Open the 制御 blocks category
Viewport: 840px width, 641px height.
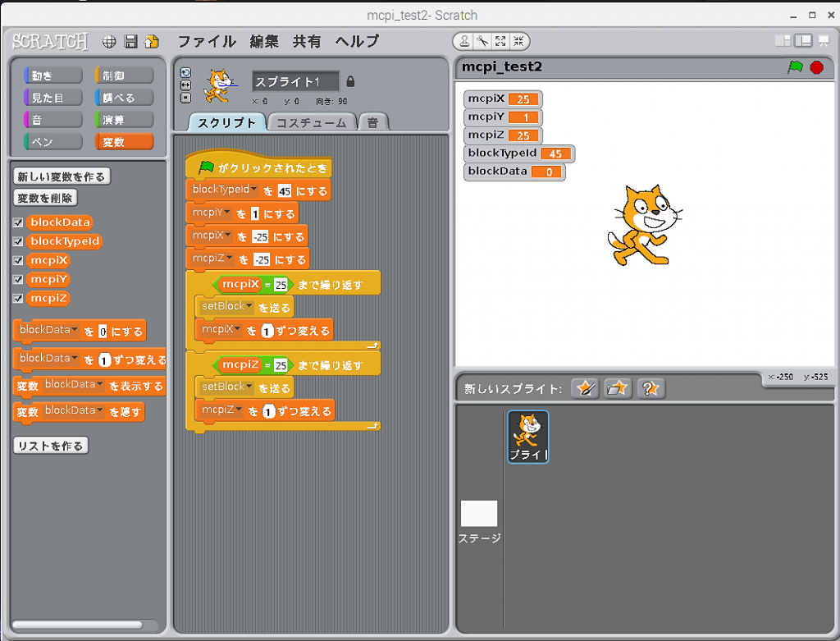coord(125,76)
